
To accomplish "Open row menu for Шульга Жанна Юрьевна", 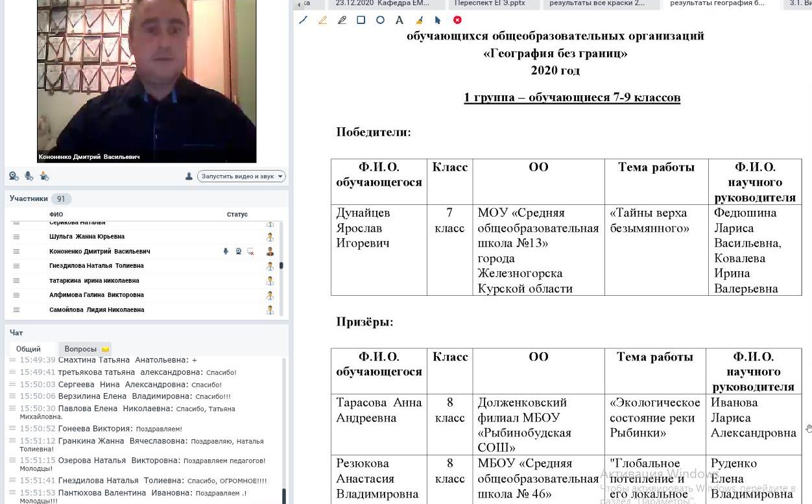I will click(x=16, y=237).
